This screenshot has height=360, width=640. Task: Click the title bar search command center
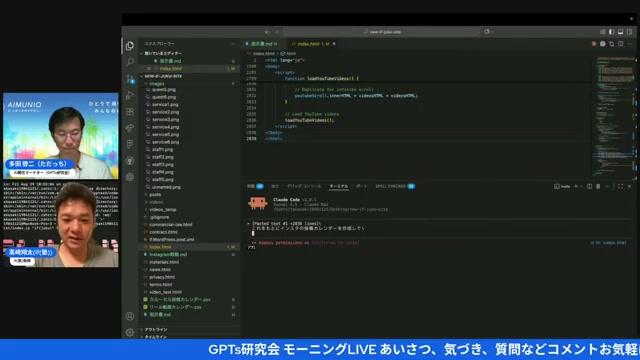[382, 32]
